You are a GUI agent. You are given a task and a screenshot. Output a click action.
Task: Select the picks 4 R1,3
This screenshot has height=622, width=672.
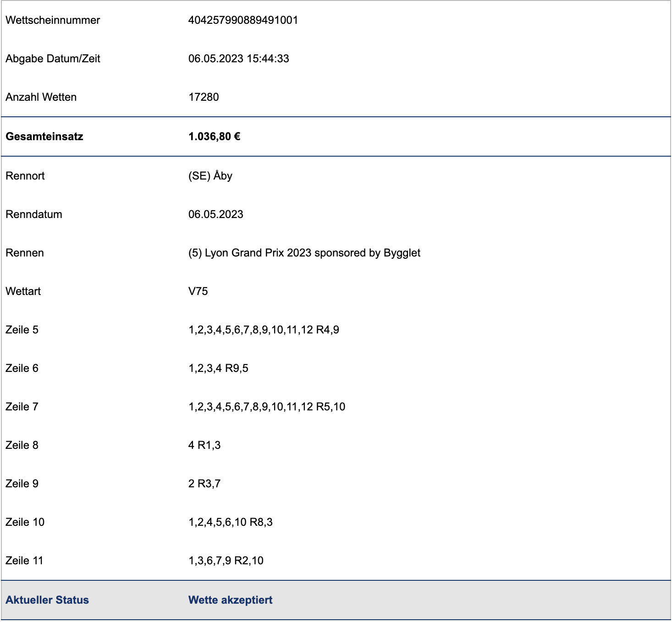tap(204, 445)
